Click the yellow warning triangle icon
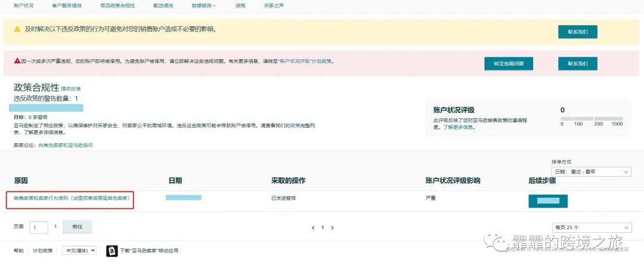Screen dimensions: 644x271 (17, 29)
